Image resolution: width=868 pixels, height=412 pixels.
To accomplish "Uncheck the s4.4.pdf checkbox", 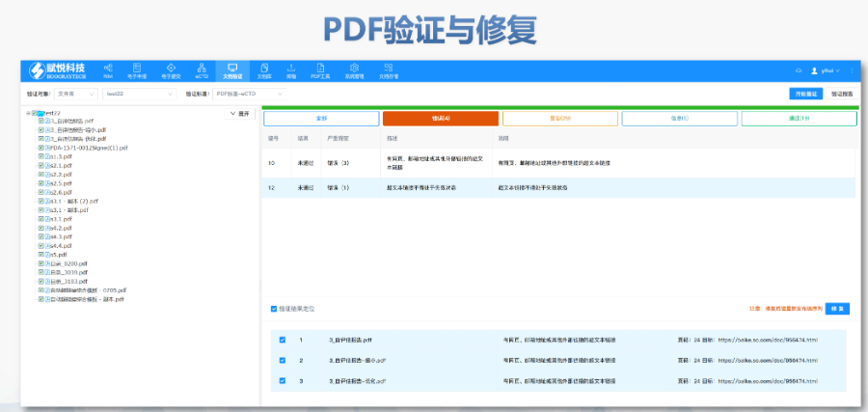I will point(41,246).
